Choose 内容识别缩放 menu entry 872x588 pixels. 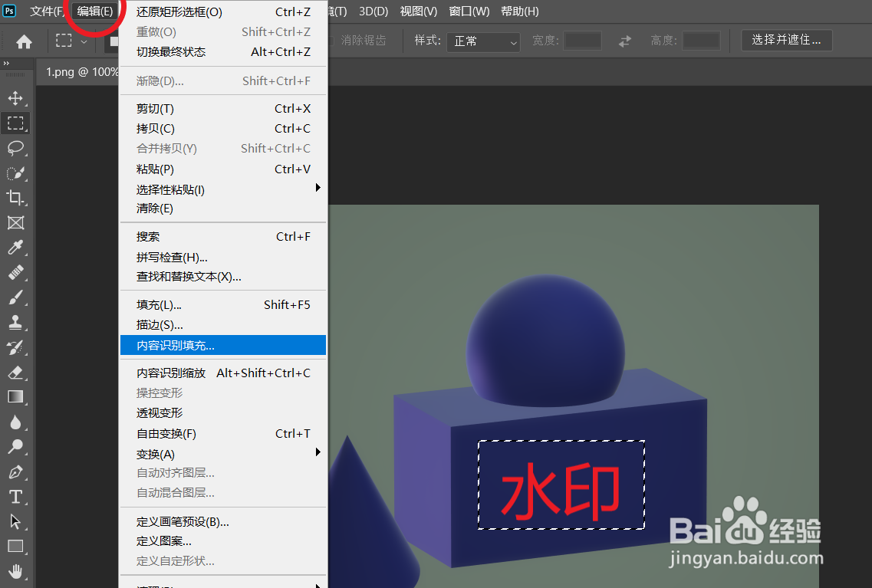(223, 373)
